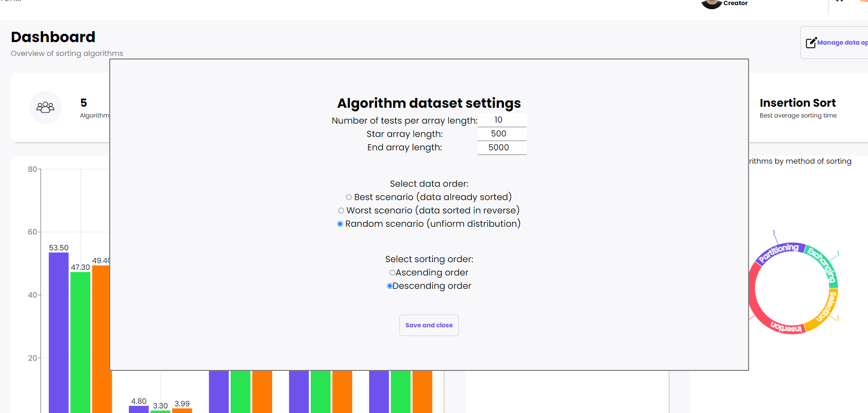Click 'Best average sorting time' text
The image size is (868, 413).
(798, 115)
